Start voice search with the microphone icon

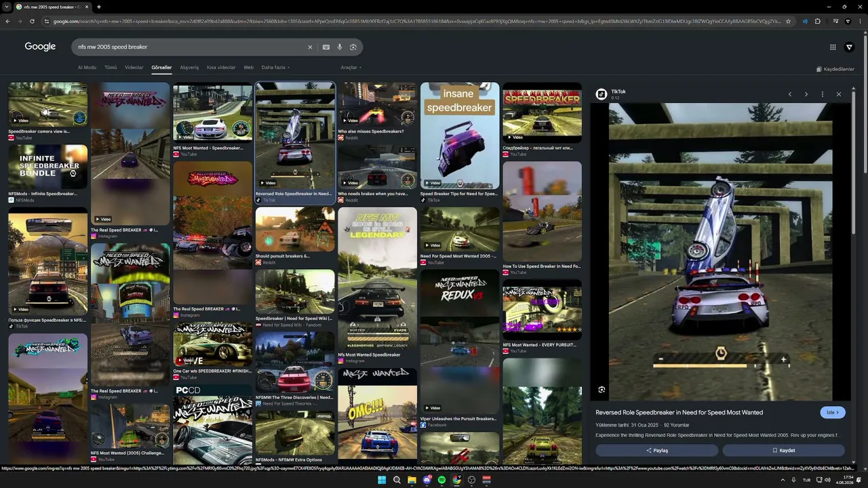coord(340,47)
